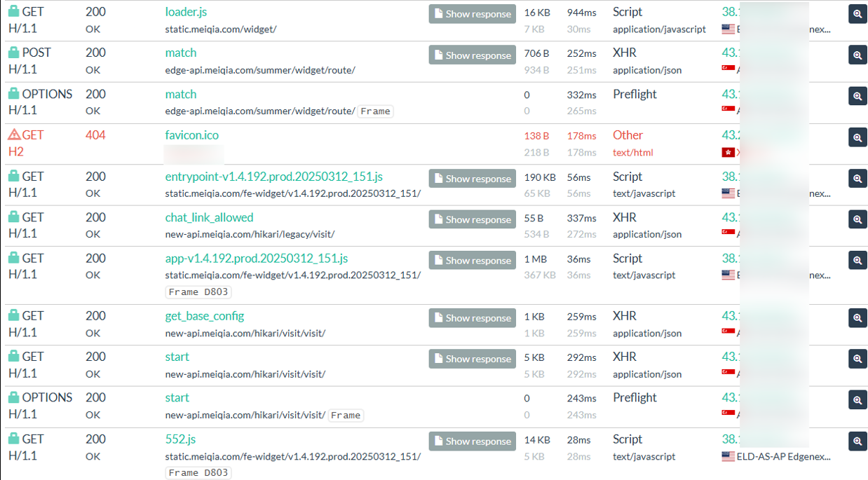
Task: Click the warning triangle on the 404 favicon.ico request
Action: pyautogui.click(x=15, y=133)
